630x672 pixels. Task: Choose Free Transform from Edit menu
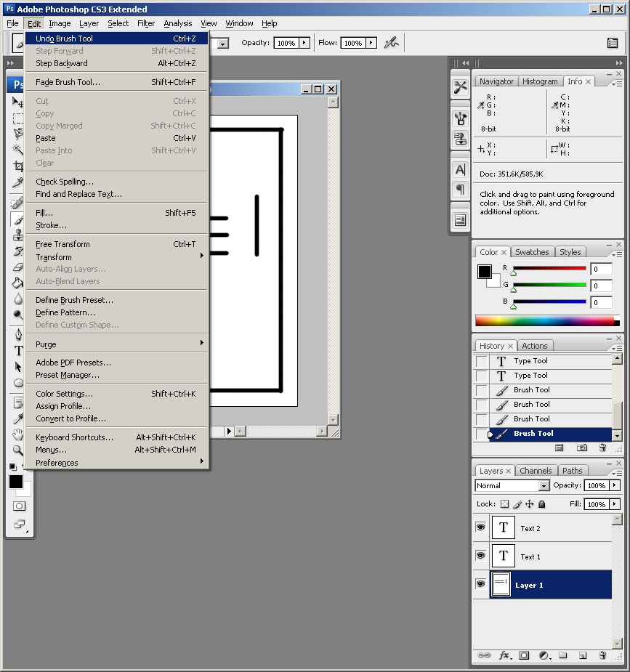pos(63,244)
